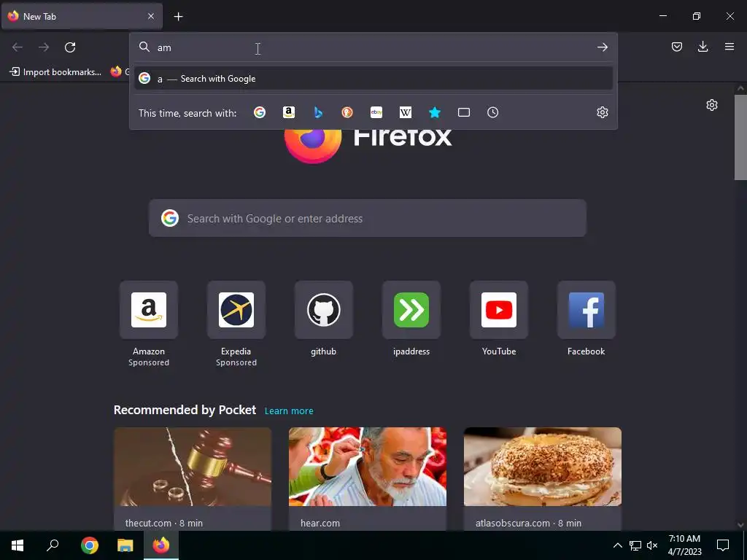
Task: Reload the current page
Action: pos(70,47)
